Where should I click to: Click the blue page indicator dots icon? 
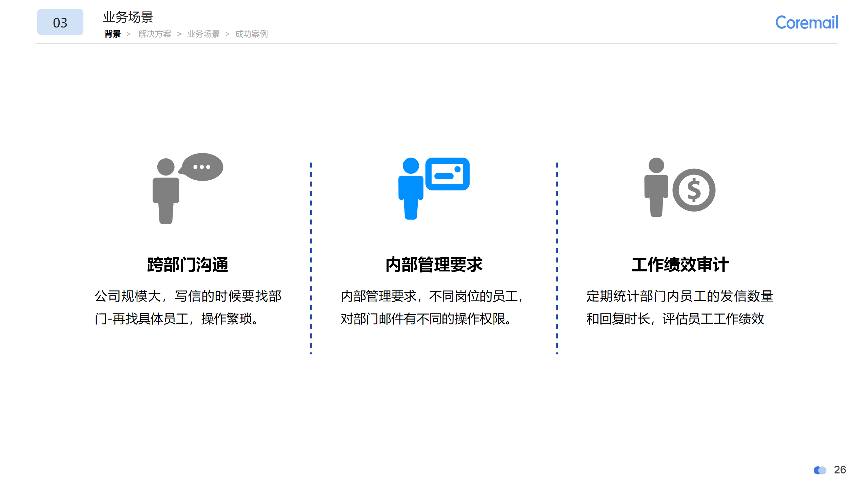click(x=820, y=470)
